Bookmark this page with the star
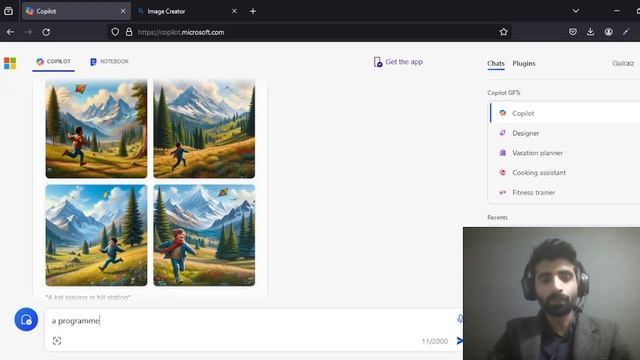This screenshot has width=640, height=360. [x=503, y=32]
